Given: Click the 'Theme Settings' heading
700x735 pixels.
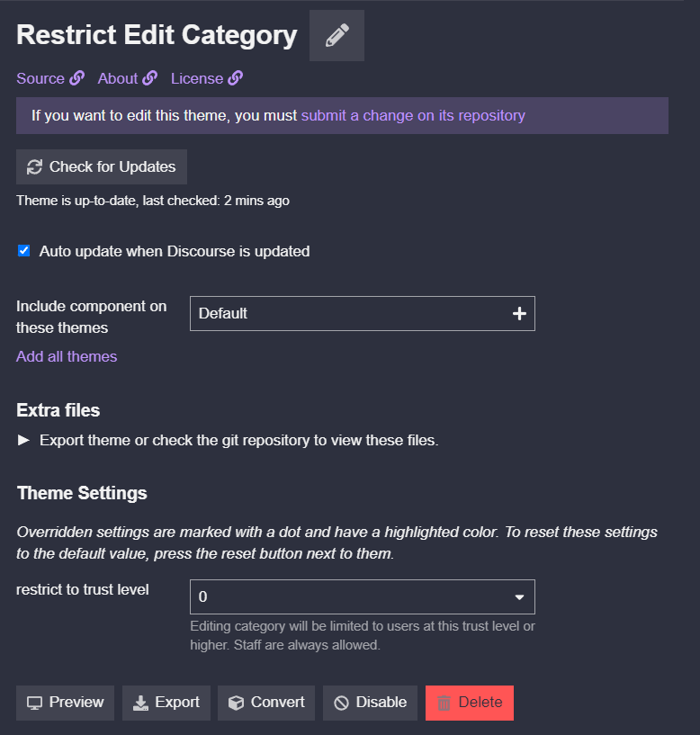Looking at the screenshot, I should [82, 493].
